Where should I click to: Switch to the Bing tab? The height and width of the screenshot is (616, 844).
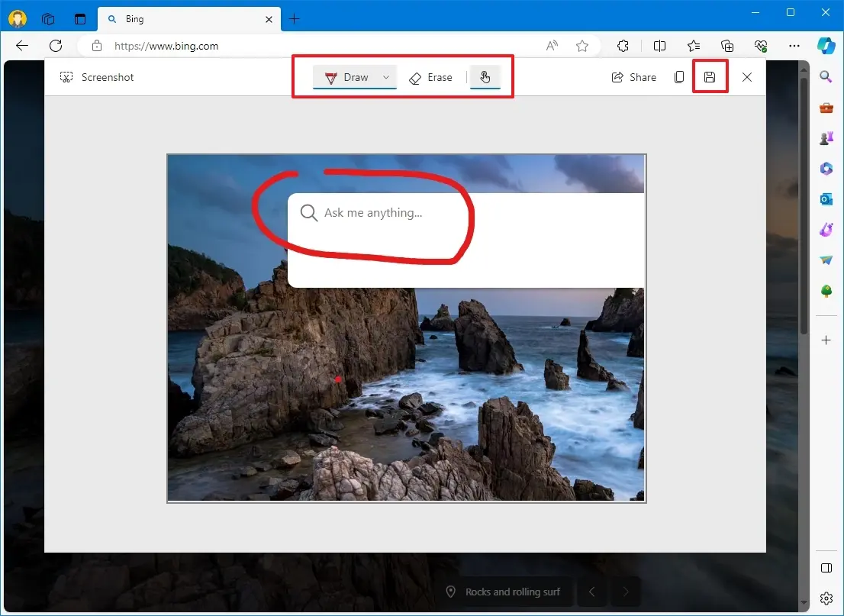(x=189, y=19)
